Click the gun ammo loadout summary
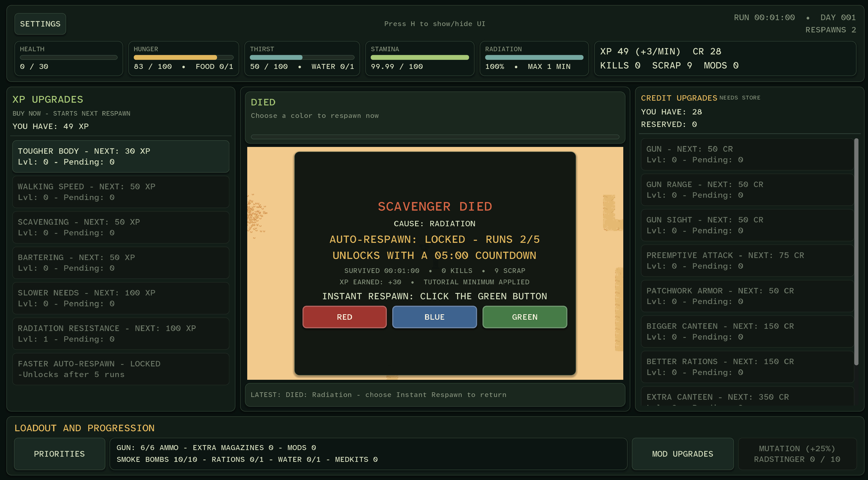The width and height of the screenshot is (868, 480). (x=368, y=454)
